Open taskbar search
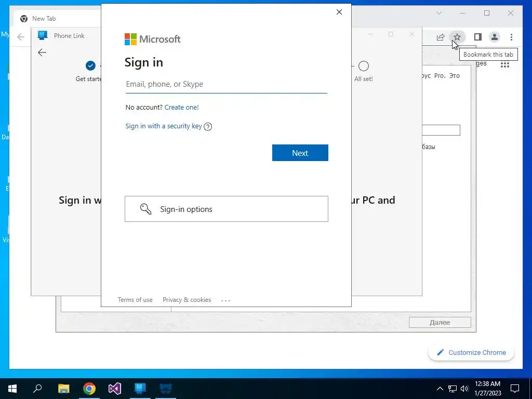This screenshot has width=532, height=399. click(x=37, y=389)
